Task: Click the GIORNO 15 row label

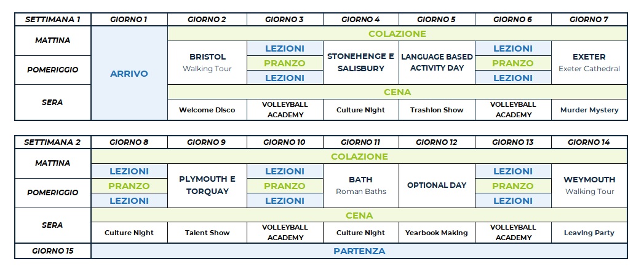Action: 53,251
